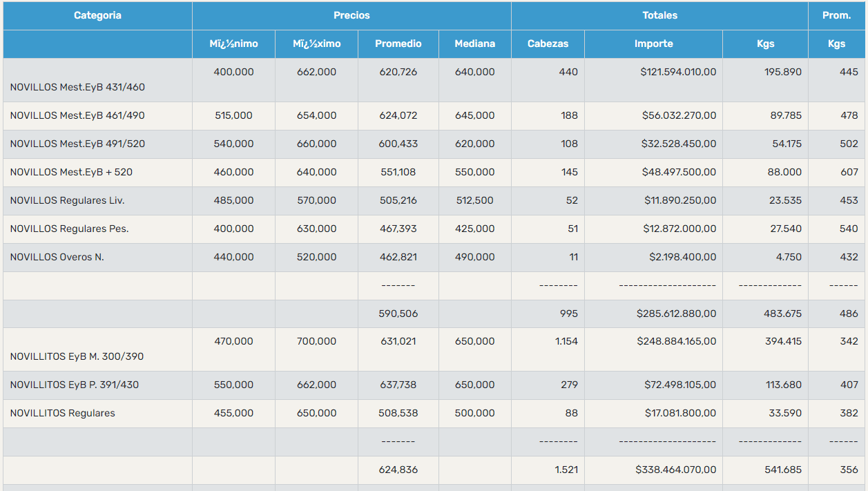Screen dimensions: 868x491
Task: Select NOVILLOS Mest.EyB 431/460 row label
Action: 77,88
